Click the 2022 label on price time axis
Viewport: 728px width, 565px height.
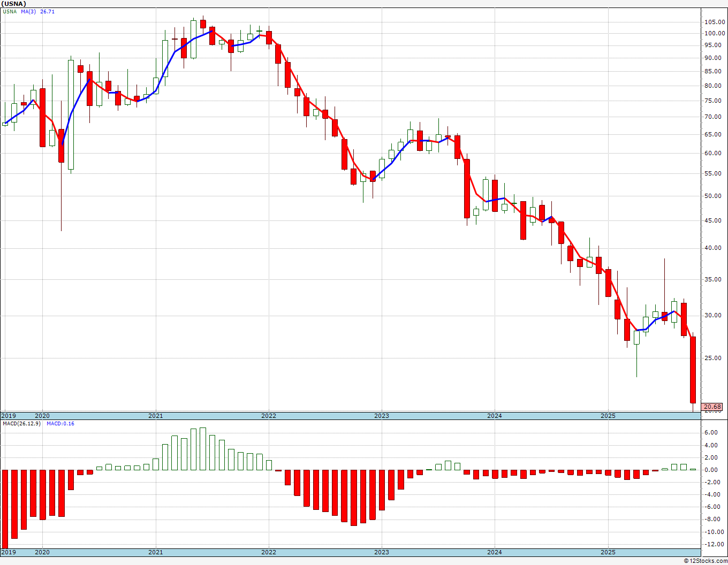pos(269,416)
